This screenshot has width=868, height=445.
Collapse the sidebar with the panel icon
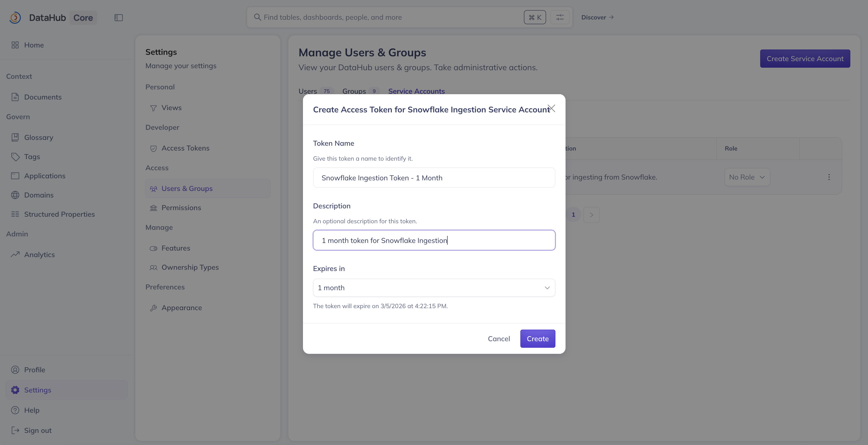[x=119, y=17]
